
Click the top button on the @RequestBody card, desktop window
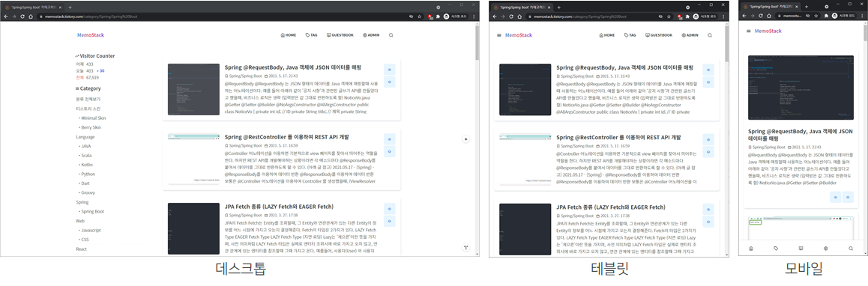390,70
